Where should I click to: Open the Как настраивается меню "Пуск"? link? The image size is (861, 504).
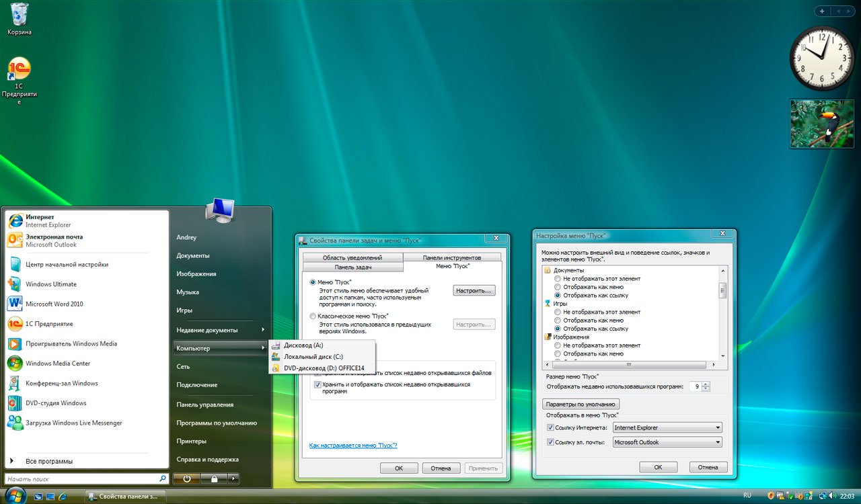(353, 446)
